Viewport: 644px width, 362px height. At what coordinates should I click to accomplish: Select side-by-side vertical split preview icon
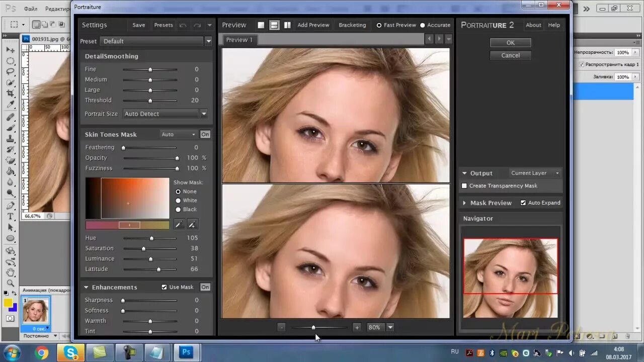point(287,25)
